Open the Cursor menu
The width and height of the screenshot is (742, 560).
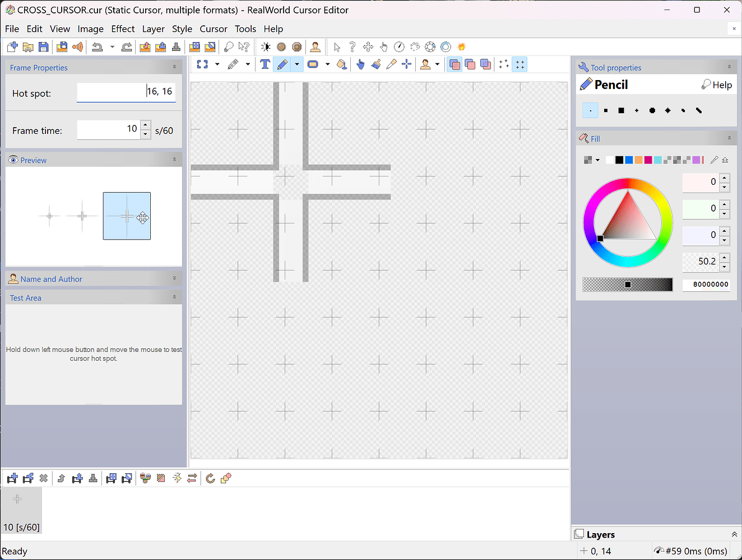(214, 29)
